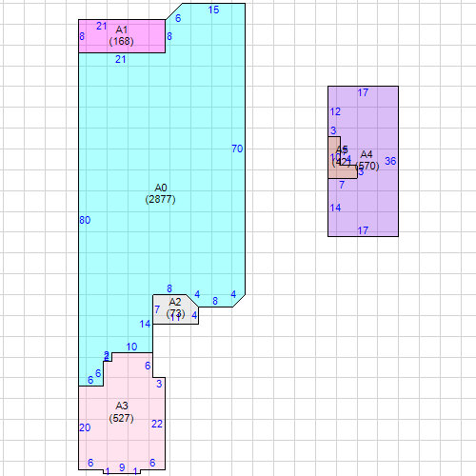This screenshot has height=476, width=476.
Task: Click the 8 dimension above area A2
Action: point(169,288)
